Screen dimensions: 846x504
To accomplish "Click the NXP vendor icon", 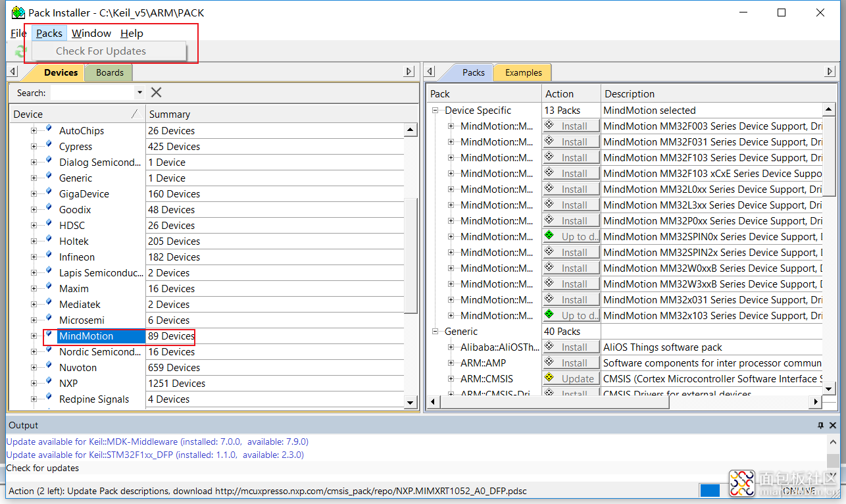I will click(x=49, y=382).
